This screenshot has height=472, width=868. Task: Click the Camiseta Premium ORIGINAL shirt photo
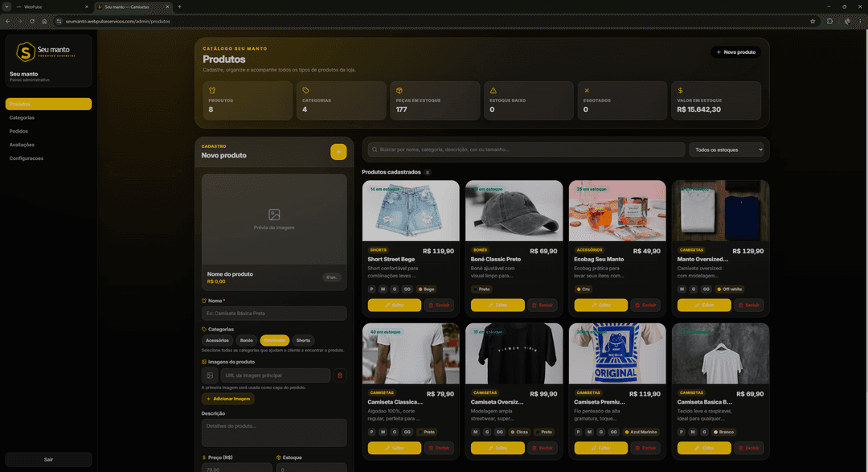617,354
